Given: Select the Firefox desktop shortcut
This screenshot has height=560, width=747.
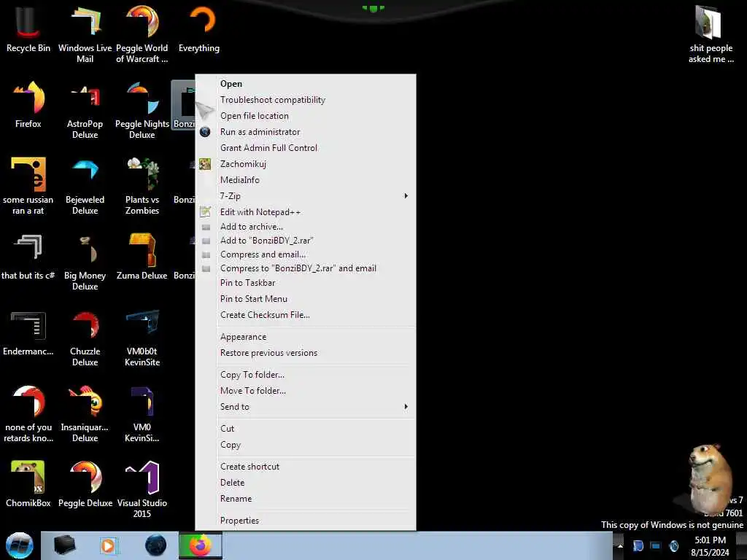Looking at the screenshot, I should (28, 105).
